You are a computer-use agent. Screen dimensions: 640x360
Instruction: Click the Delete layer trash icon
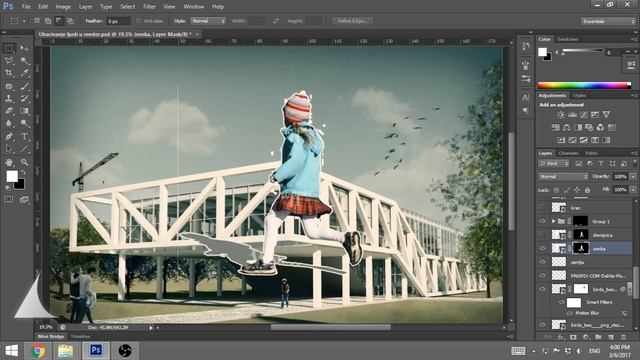[623, 337]
